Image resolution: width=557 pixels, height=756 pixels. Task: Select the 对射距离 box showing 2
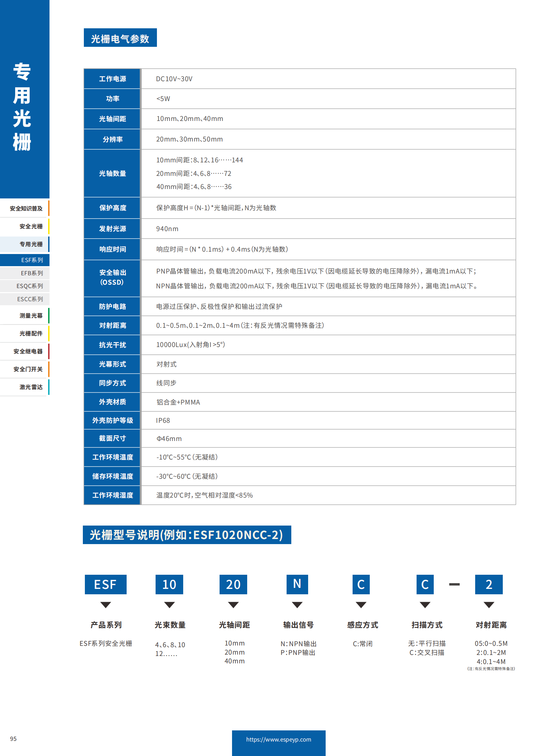point(489,585)
